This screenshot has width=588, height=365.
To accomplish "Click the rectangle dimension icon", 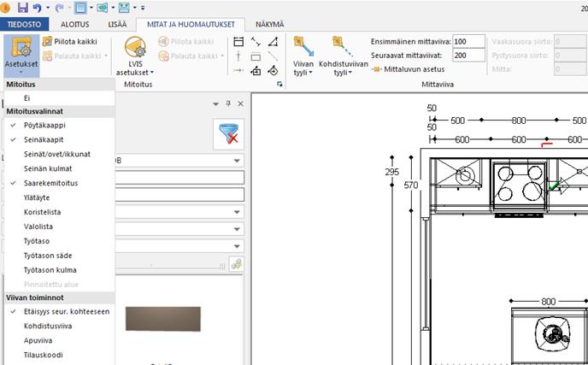I will pos(256,57).
